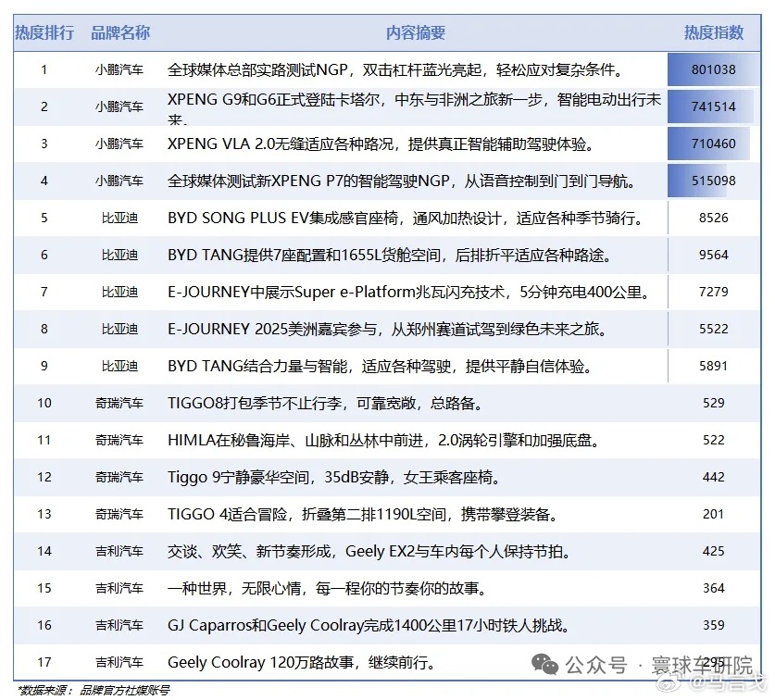Image resolution: width=775 pixels, height=700 pixels.
Task: Click summary about Geely EX2
Action: click(369, 552)
